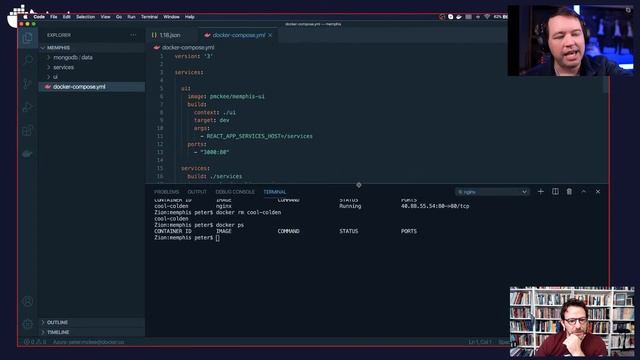Screen dimensions: 640x360
Task: Click the Wi-Fi icon in macOS menu bar
Action: 487,17
